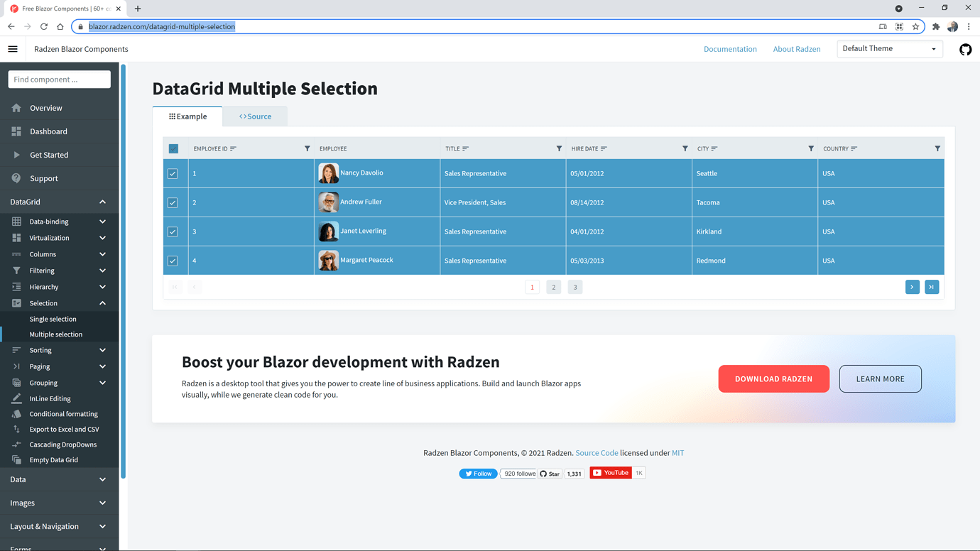Uncheck the Andrew Fuller row checkbox
Viewport: 980px width, 551px height.
(173, 202)
